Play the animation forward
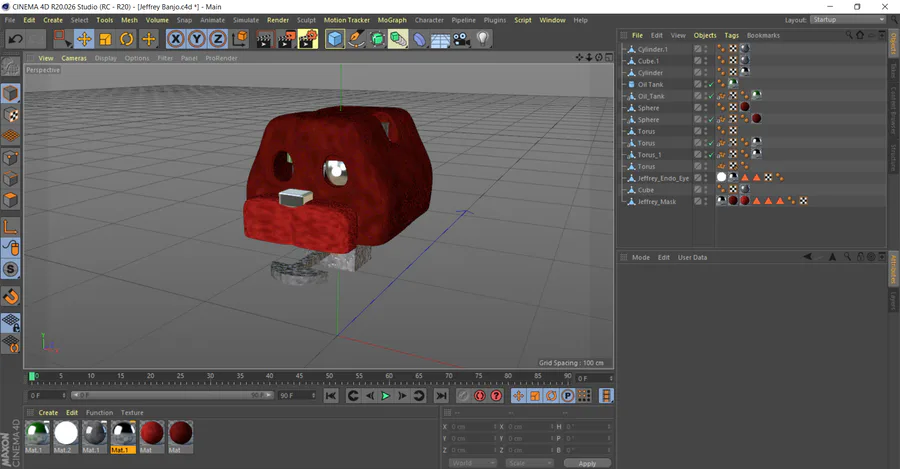This screenshot has height=469, width=900. [x=386, y=396]
